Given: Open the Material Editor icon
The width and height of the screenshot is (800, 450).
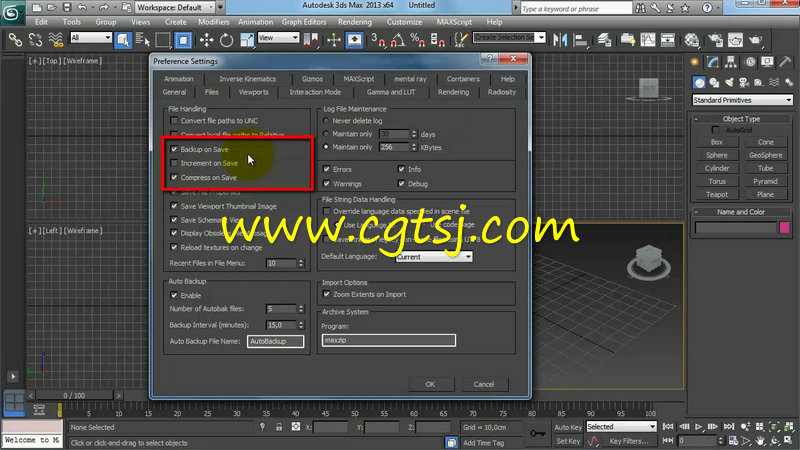Looking at the screenshot, I should [691, 39].
